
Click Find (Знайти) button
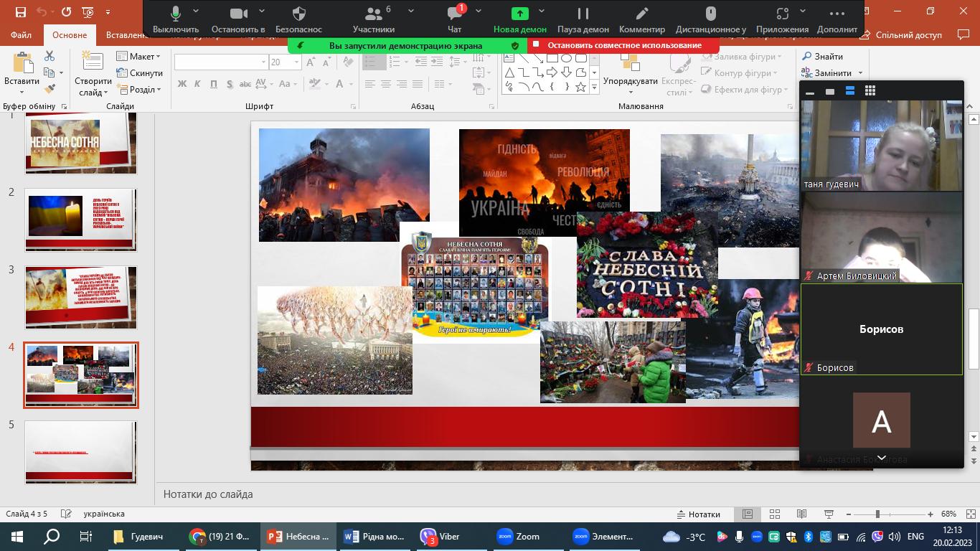tap(822, 57)
